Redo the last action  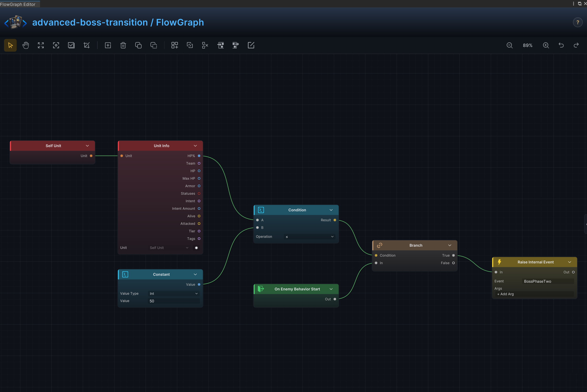(576, 45)
